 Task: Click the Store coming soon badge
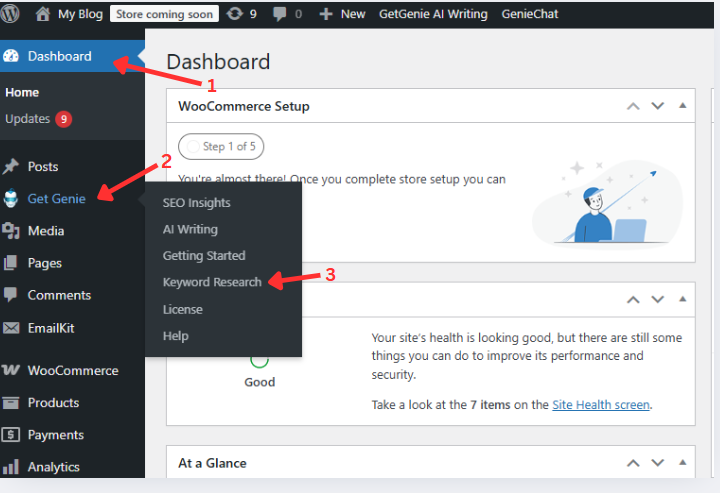(x=164, y=14)
